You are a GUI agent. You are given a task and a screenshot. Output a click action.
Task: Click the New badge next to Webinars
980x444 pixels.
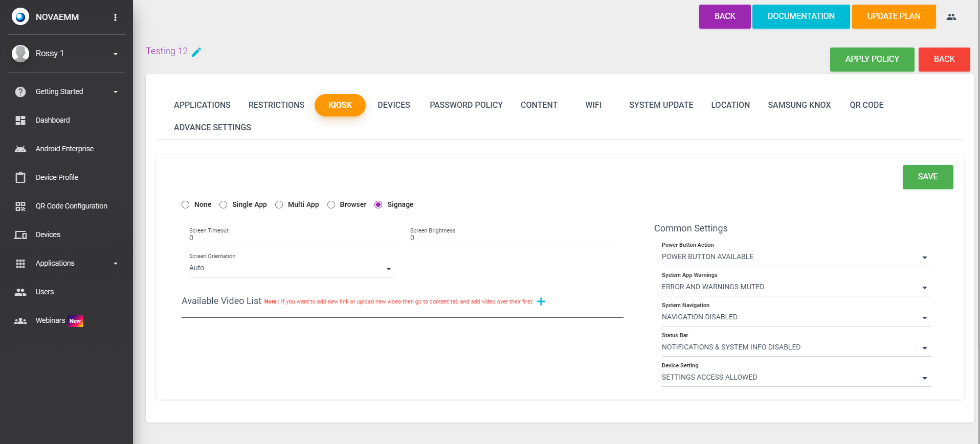[x=75, y=321]
